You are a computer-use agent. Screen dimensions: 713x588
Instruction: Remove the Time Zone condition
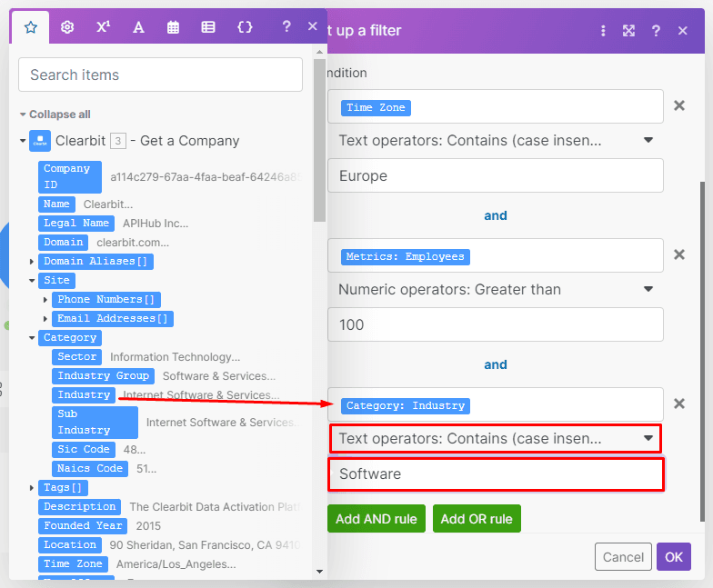(x=678, y=105)
